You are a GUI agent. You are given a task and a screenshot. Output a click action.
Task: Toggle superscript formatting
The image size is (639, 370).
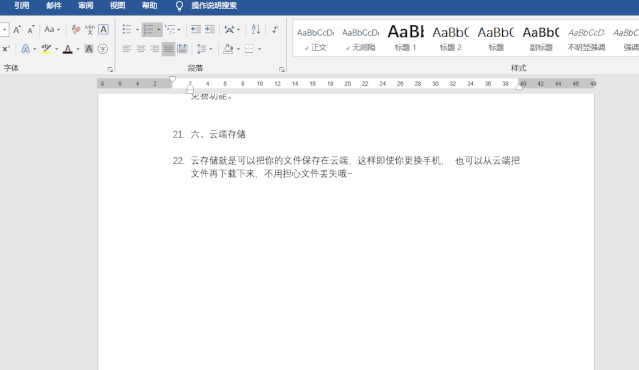(x=6, y=49)
